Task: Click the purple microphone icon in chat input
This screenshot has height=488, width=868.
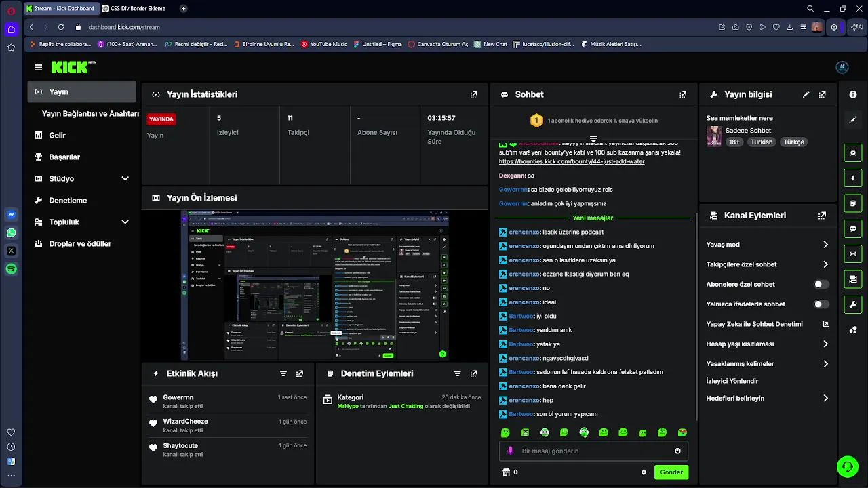Action: click(x=511, y=451)
